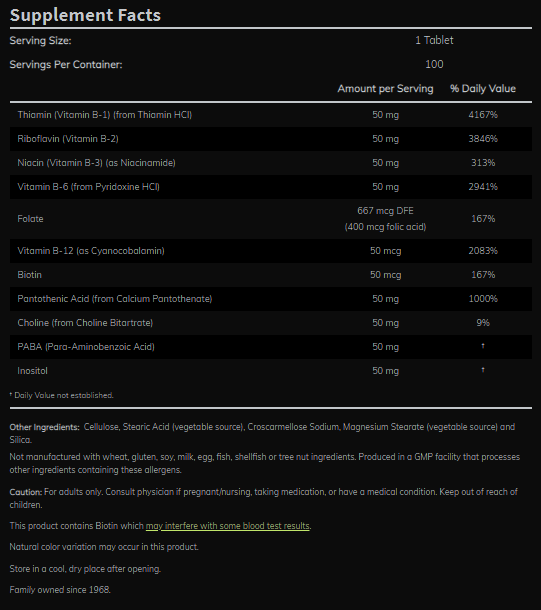Click the Pantothenic Acid 1000% value
Screen dimensions: 541x610
pyautogui.click(x=483, y=299)
